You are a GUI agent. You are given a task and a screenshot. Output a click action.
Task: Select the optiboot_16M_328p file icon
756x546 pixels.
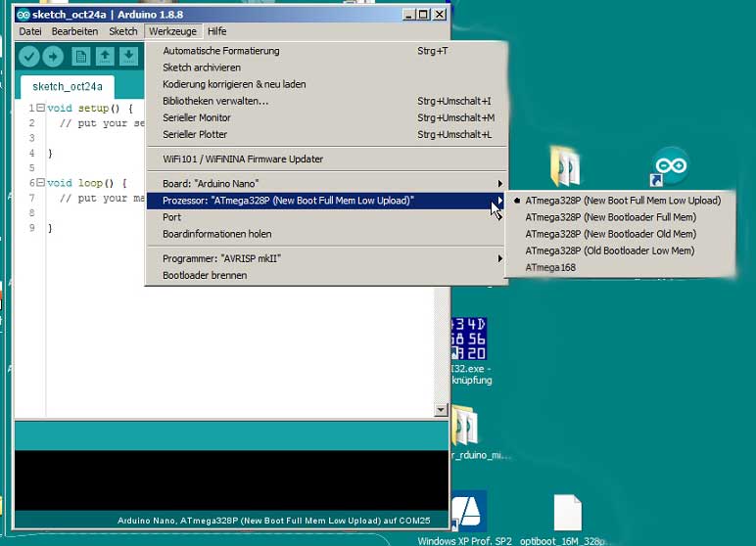pos(567,513)
